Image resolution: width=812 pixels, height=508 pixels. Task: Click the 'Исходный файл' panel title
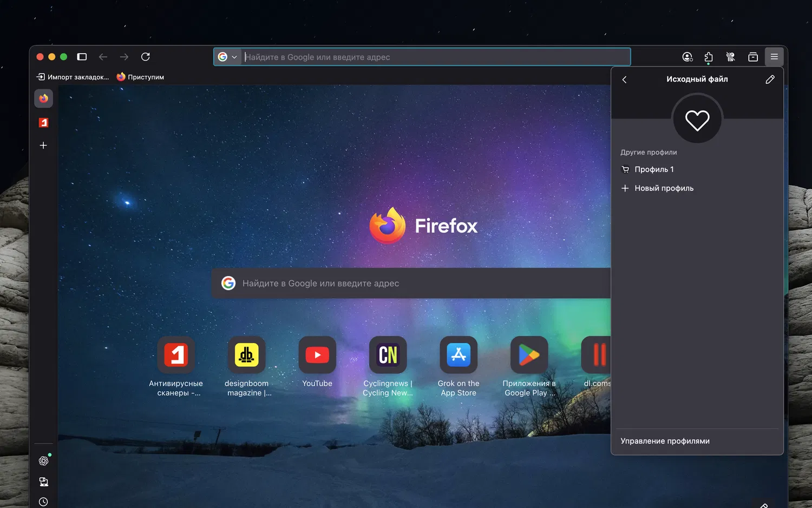(697, 79)
